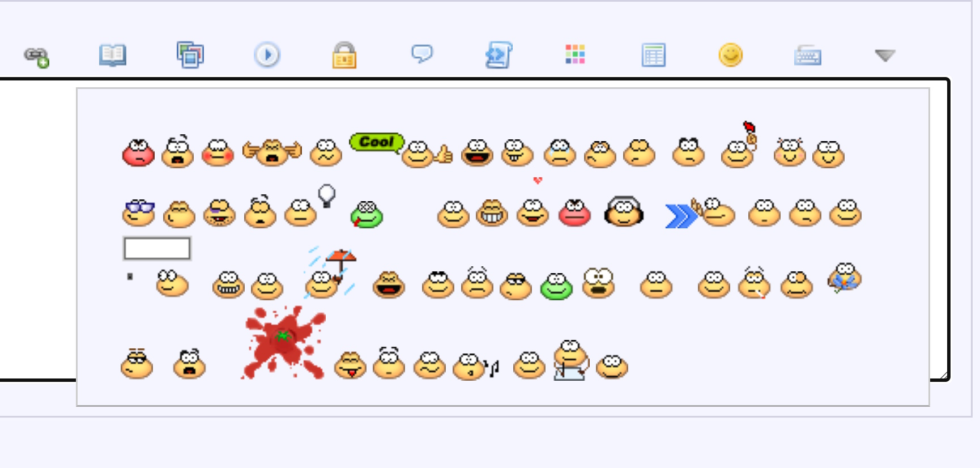This screenshot has width=980, height=468.
Task: Select the smiley wearing headphones
Action: pos(624,211)
